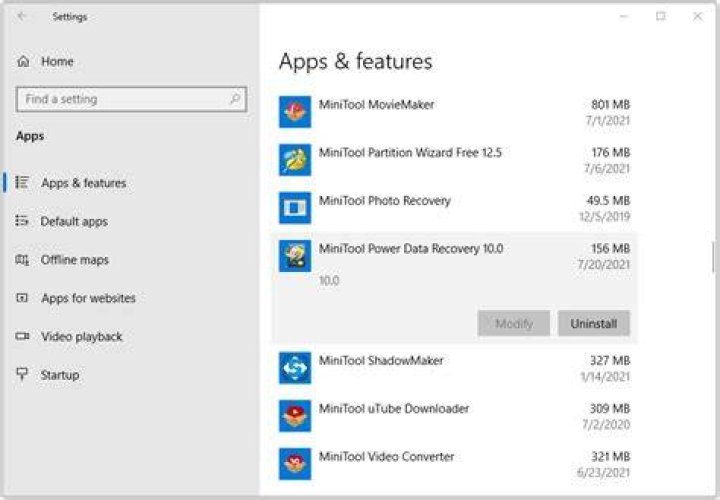Screen dimensions: 720x500
Task: Click the Apps & features page heading
Action: tap(356, 62)
